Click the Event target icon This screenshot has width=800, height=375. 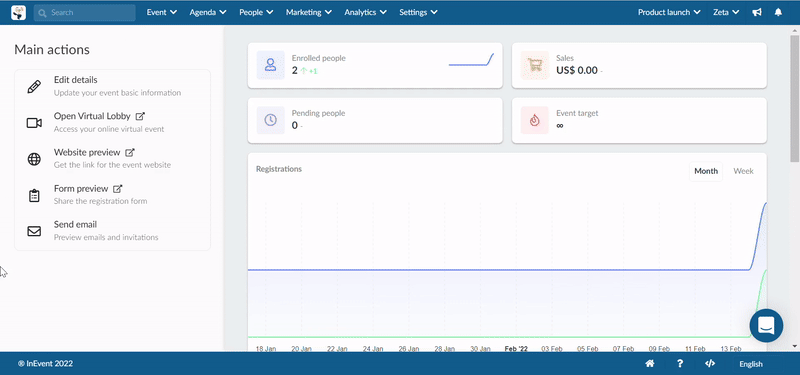(x=535, y=120)
